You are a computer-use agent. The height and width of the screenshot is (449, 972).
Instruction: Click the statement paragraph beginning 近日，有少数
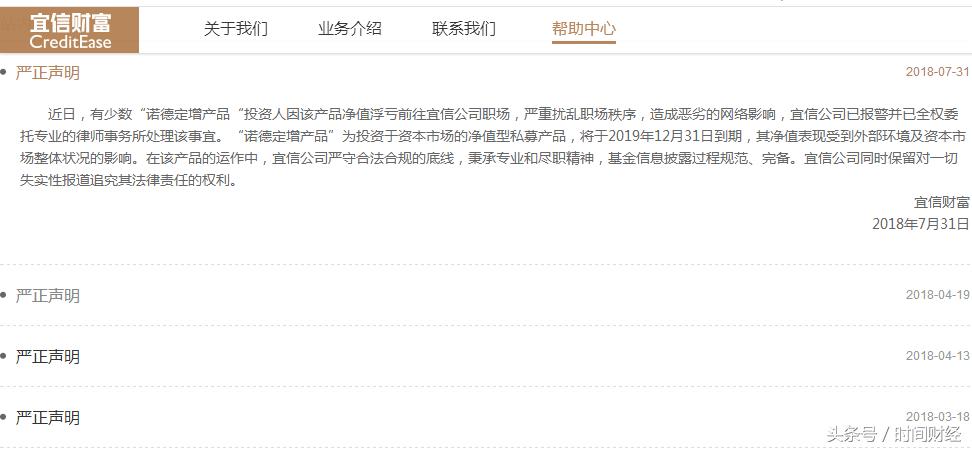(493, 148)
